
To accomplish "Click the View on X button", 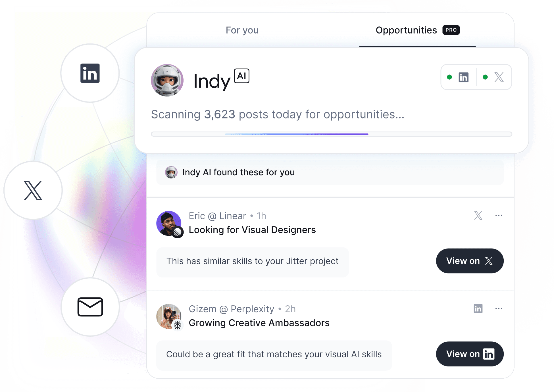I will 470,261.
